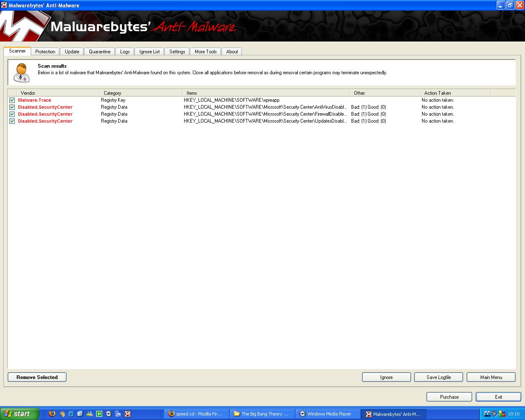Sort by Action Taken column header
Screen dimensions: 525x420
(455, 93)
